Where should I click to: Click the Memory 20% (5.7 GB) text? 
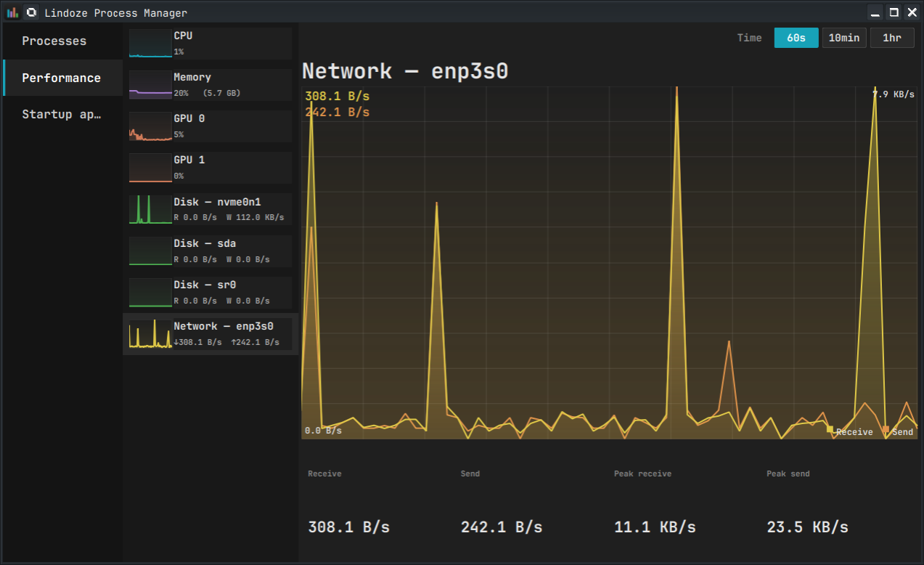pos(207,93)
